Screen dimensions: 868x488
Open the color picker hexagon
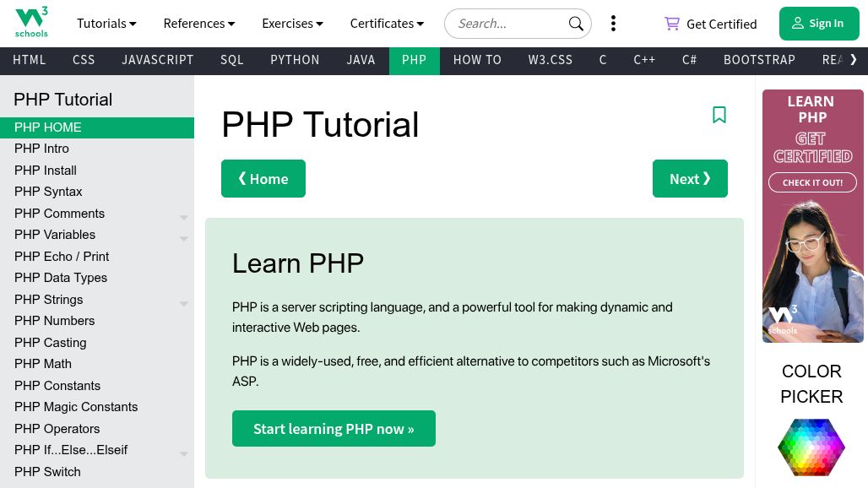(x=811, y=447)
